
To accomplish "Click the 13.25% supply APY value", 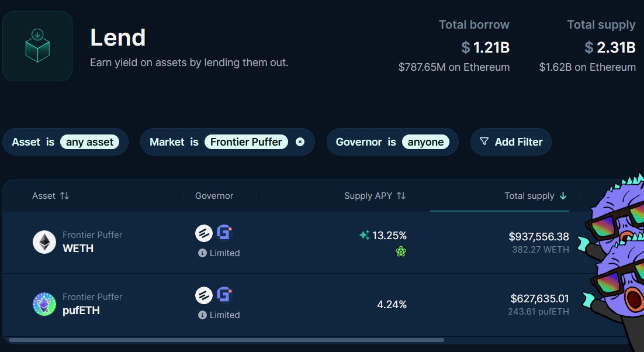I will click(x=389, y=236).
